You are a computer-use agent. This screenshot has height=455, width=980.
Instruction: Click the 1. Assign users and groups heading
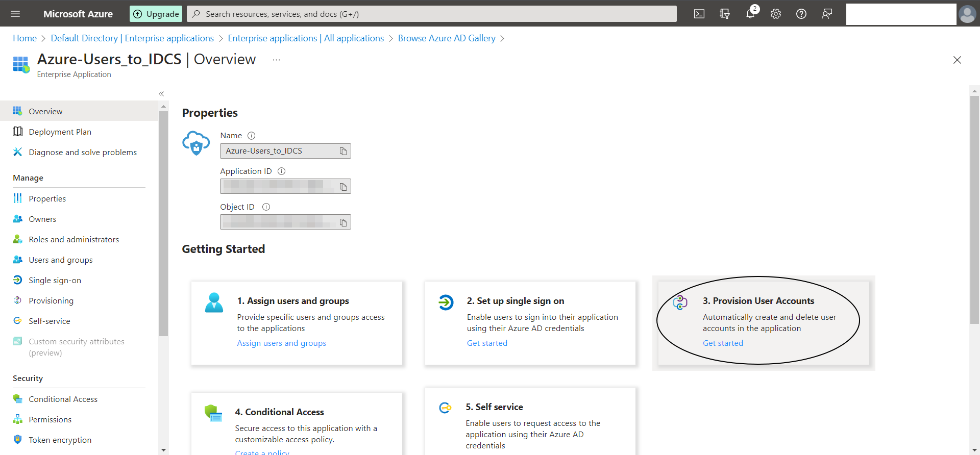[293, 301]
